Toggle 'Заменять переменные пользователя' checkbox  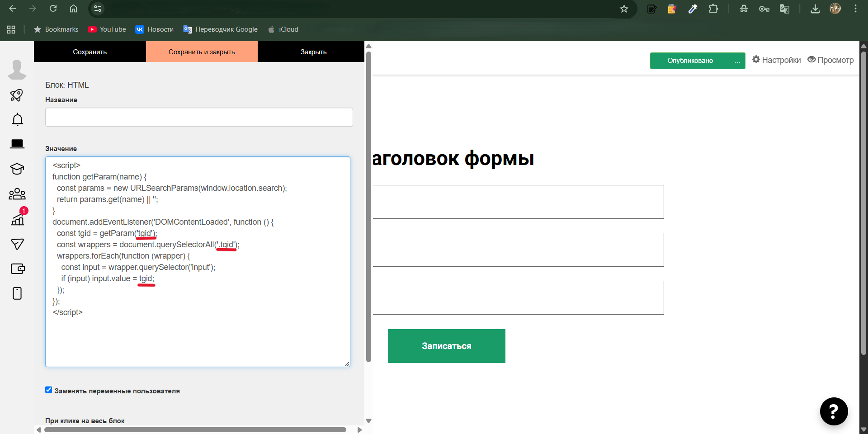48,390
